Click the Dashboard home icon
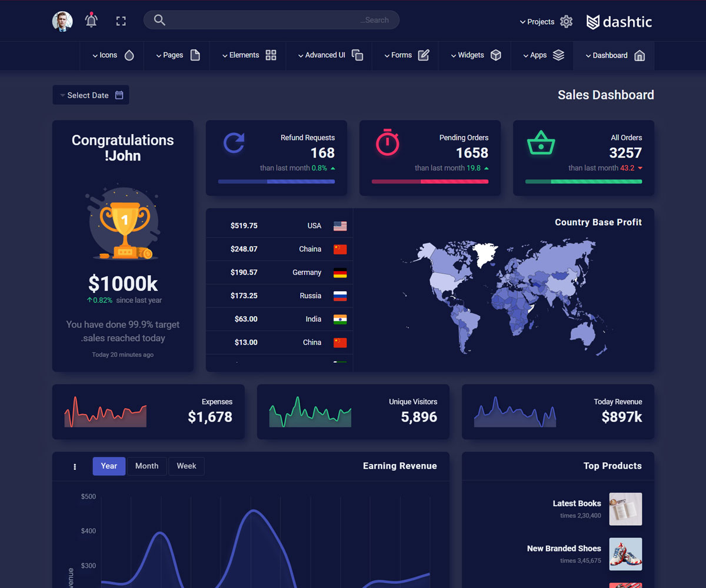This screenshot has height=588, width=706. (x=640, y=55)
